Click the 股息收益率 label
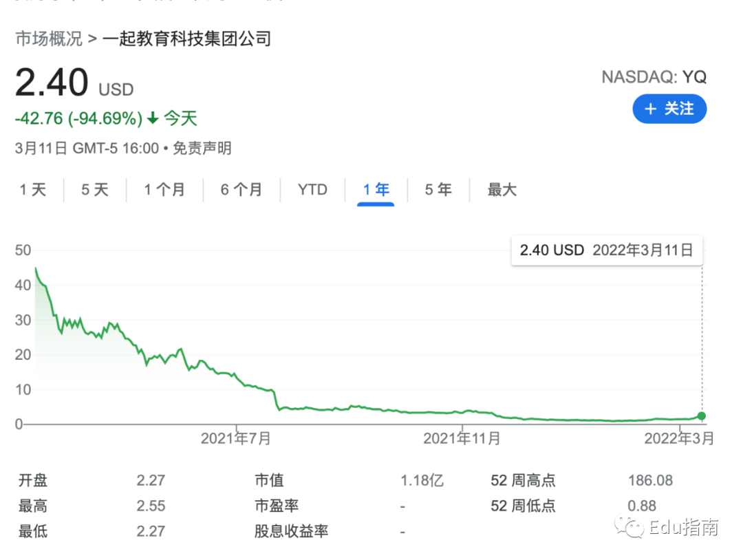Screen dimensions: 743x560 [291, 532]
